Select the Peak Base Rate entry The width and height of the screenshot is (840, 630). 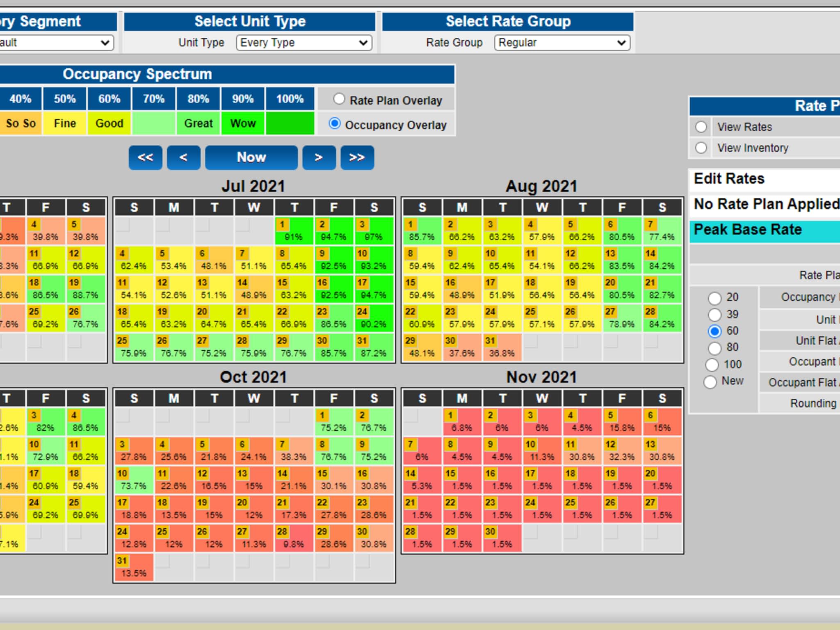[747, 230]
